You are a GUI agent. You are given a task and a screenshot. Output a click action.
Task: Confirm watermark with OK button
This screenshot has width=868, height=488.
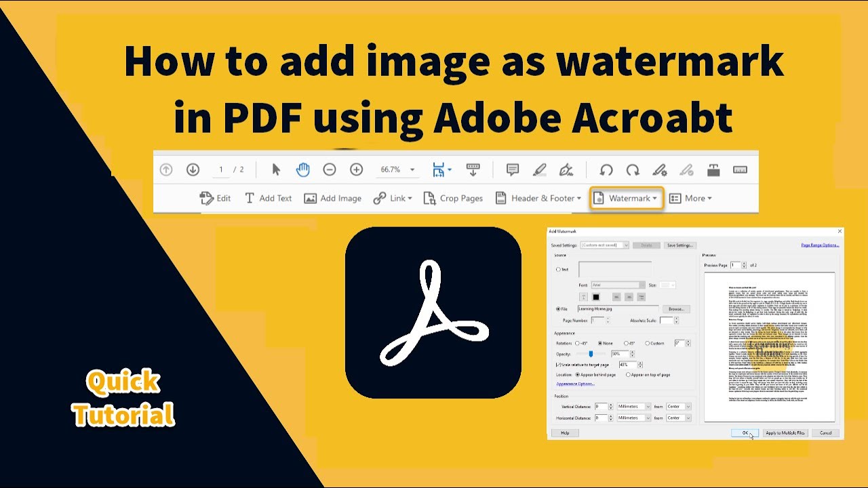coord(745,432)
